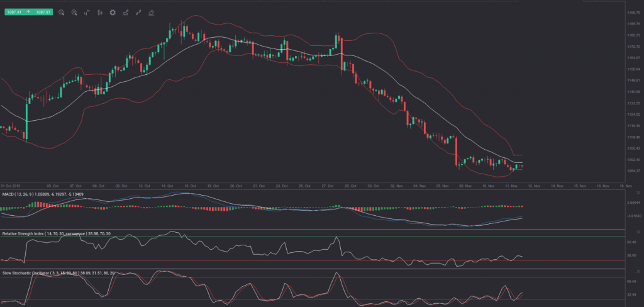644x307 pixels.
Task: Open the 4h timeframe selector
Action: [x=87, y=12]
